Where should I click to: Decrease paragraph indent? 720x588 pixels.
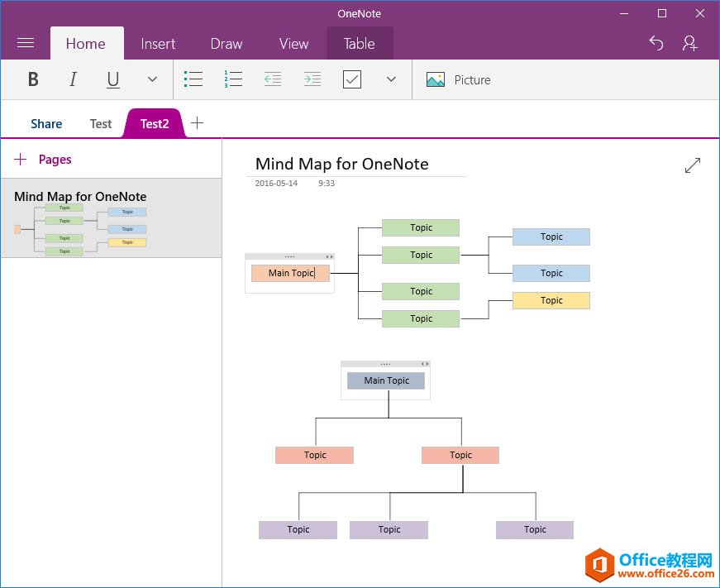273,79
